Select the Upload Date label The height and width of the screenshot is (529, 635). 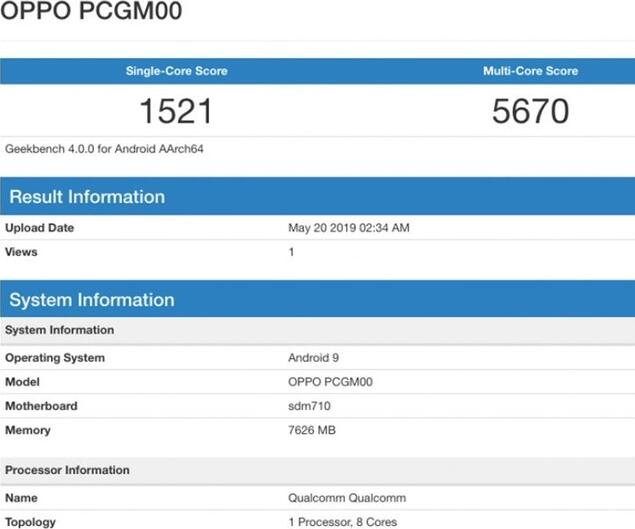coord(39,228)
